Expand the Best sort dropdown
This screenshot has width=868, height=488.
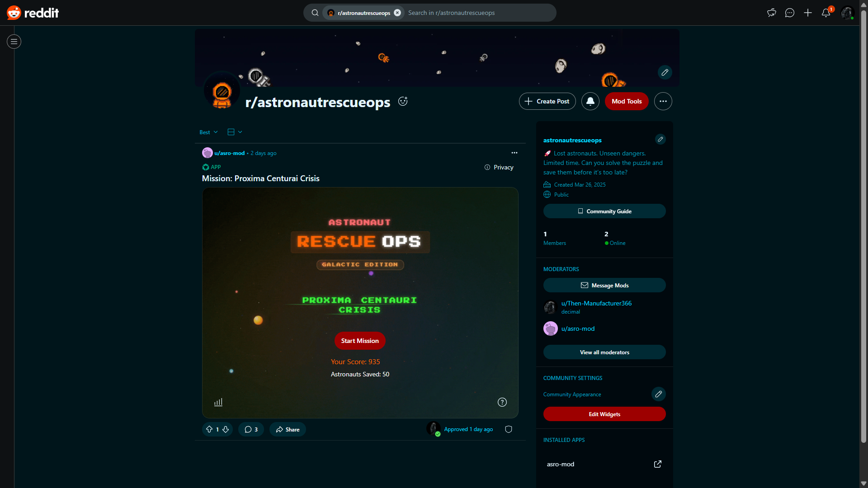(208, 132)
